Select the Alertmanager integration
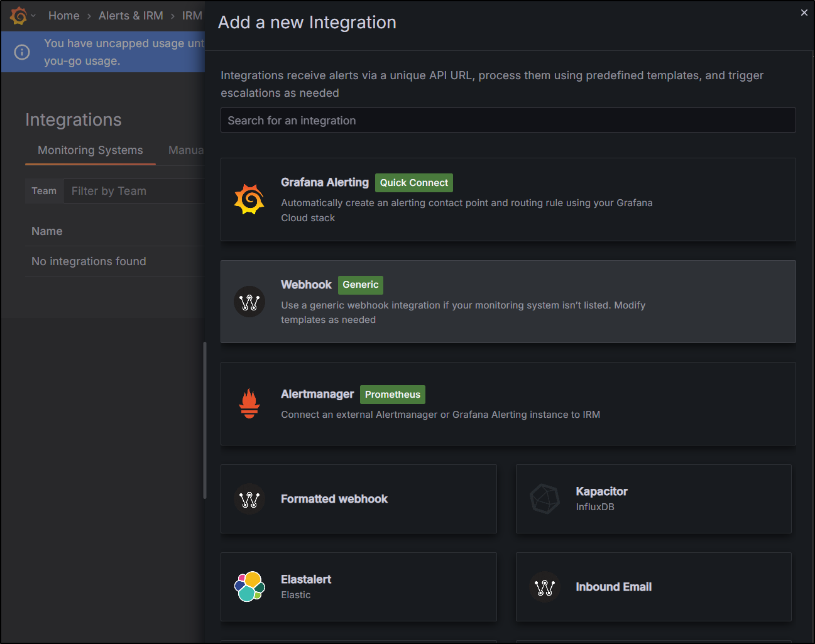 (x=508, y=403)
